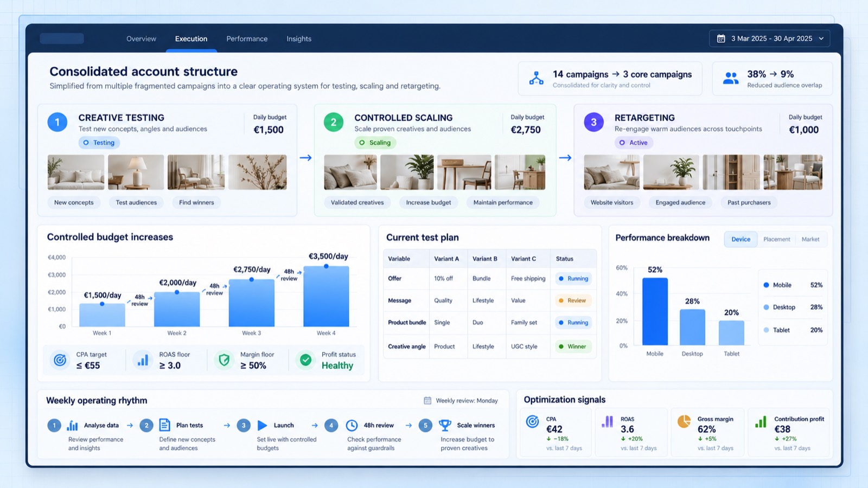
Task: Open the branches-in-vase creative thumbnail
Action: click(x=257, y=172)
